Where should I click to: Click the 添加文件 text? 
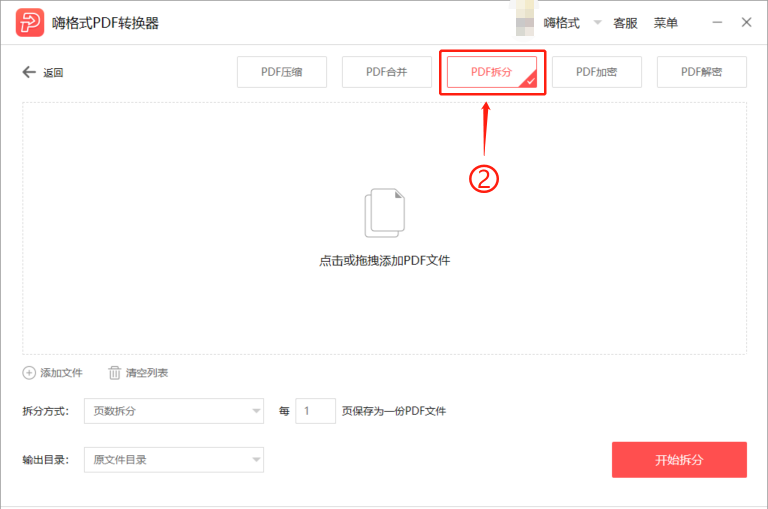(x=61, y=373)
